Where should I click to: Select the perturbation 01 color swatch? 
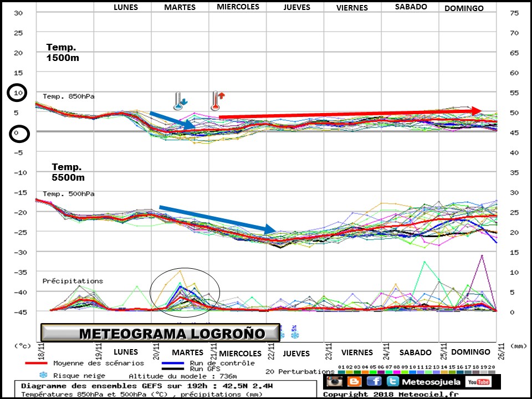(342, 372)
